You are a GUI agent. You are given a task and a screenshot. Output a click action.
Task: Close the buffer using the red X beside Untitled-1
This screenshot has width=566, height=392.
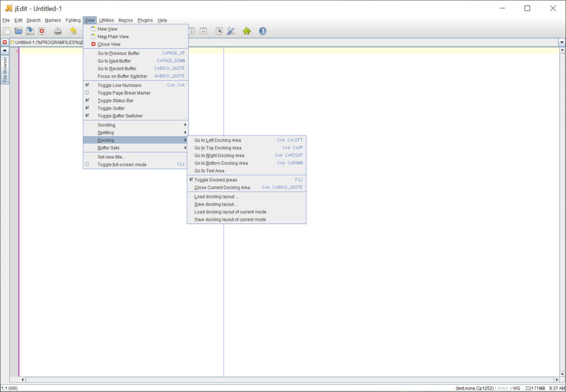coord(4,42)
